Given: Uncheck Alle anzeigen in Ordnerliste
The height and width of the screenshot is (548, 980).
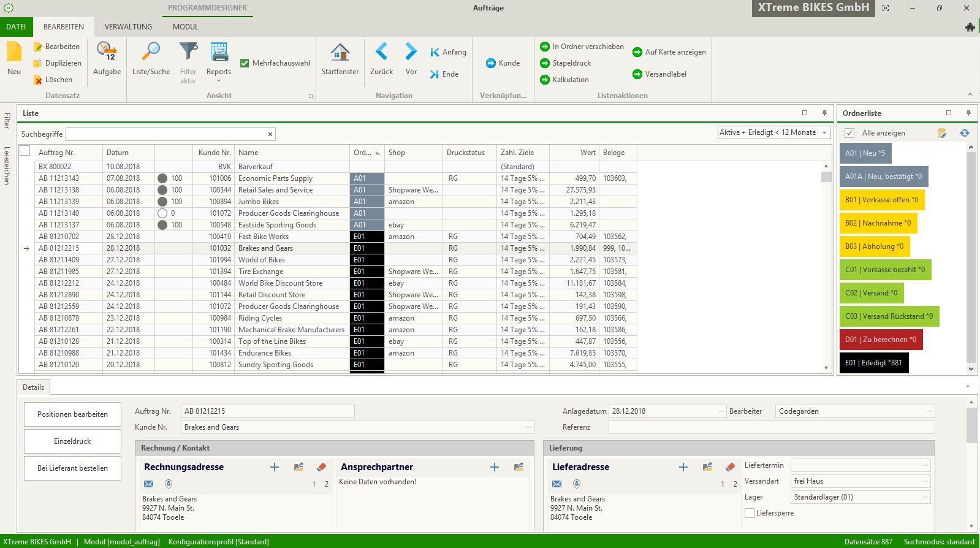Looking at the screenshot, I should click(x=849, y=133).
